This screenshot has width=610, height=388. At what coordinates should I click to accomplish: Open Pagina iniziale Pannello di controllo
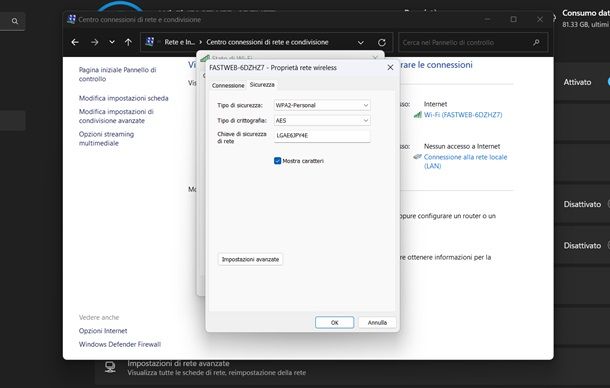point(117,74)
